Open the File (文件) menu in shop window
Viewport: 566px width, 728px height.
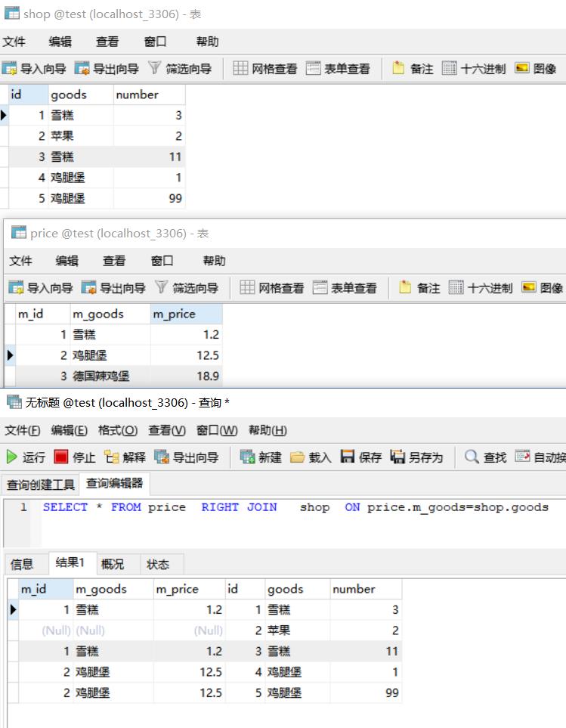point(14,42)
